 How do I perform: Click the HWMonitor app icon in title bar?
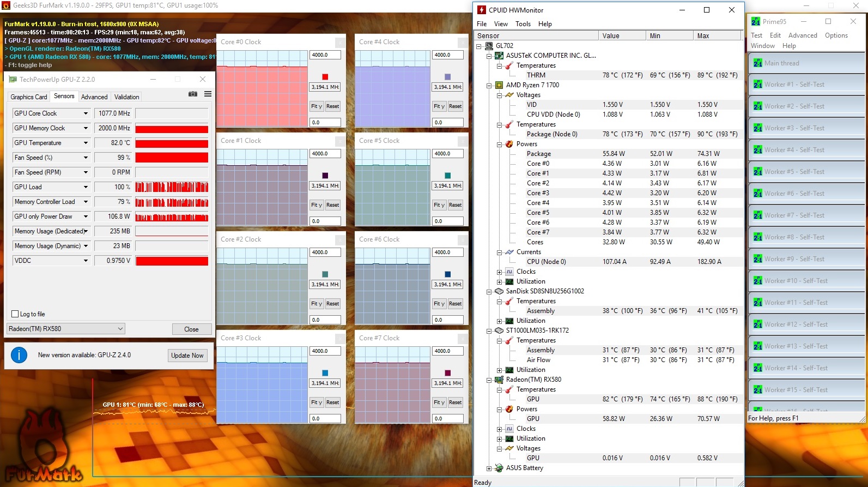tap(482, 10)
